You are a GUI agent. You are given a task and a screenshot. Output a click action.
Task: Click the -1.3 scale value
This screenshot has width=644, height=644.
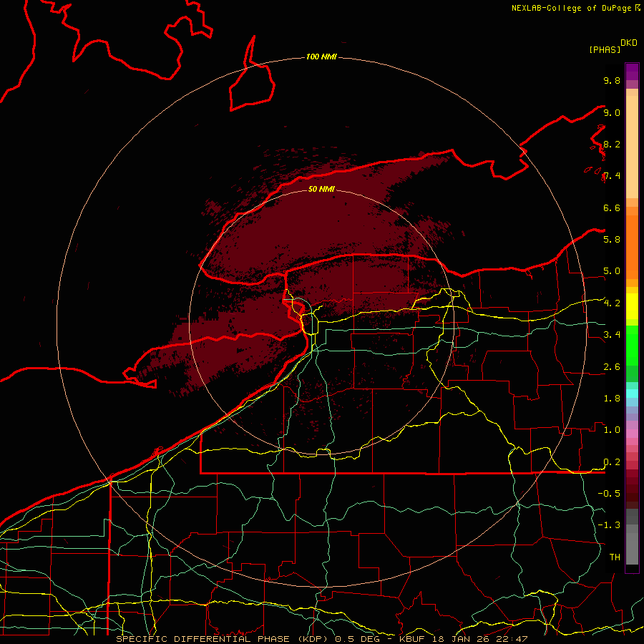609,525
